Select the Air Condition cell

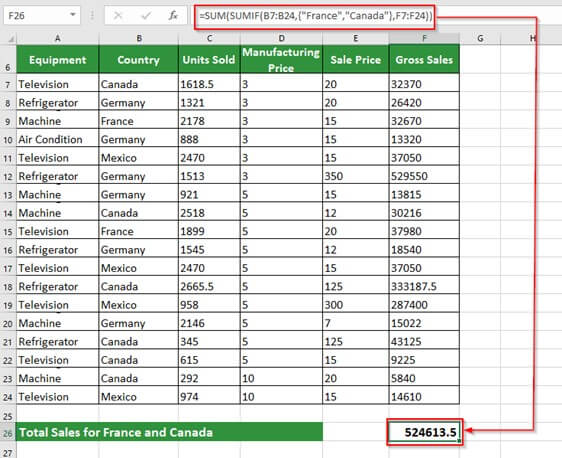[57, 139]
